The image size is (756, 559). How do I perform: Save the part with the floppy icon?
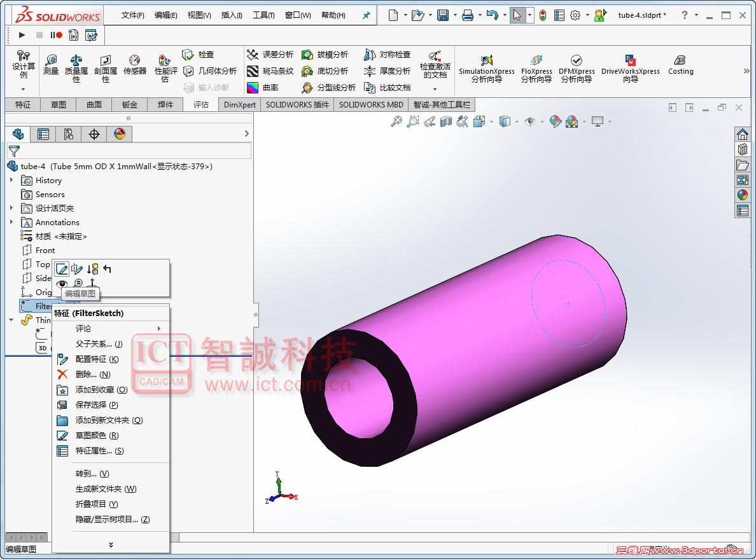tap(443, 15)
